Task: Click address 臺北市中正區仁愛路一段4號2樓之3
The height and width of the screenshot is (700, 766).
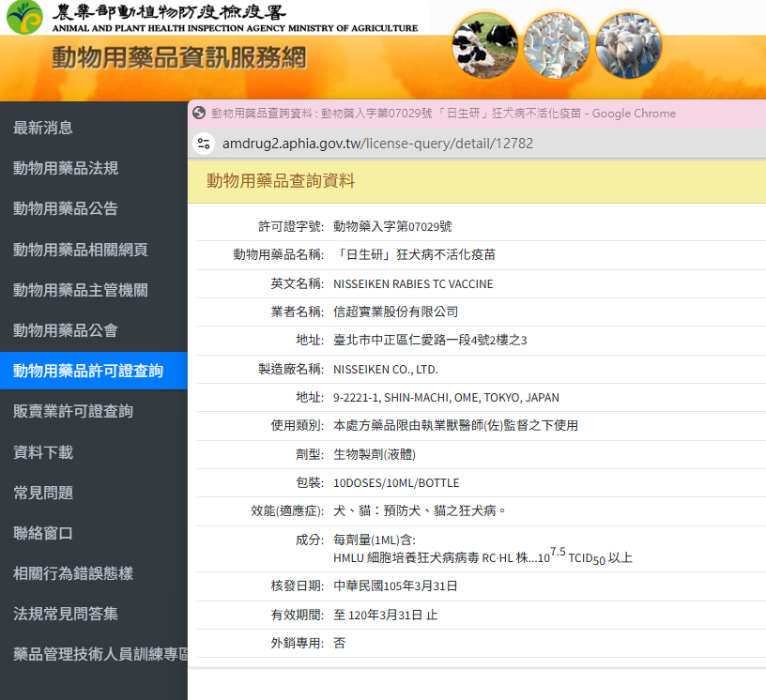Action: [430, 340]
